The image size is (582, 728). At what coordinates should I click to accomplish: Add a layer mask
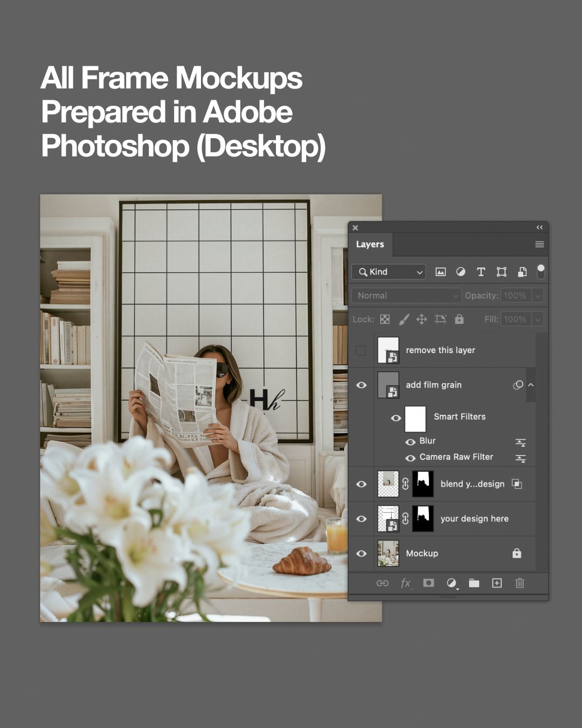click(428, 583)
